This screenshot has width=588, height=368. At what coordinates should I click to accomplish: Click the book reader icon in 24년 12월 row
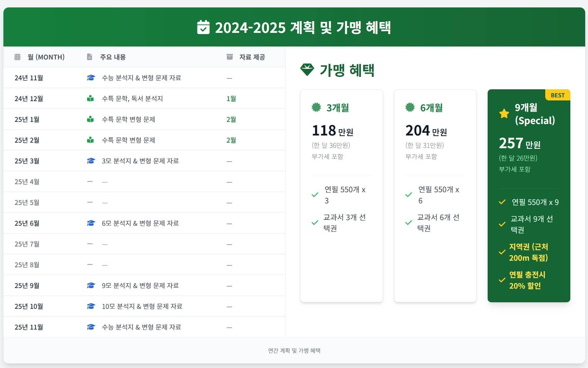(x=90, y=99)
